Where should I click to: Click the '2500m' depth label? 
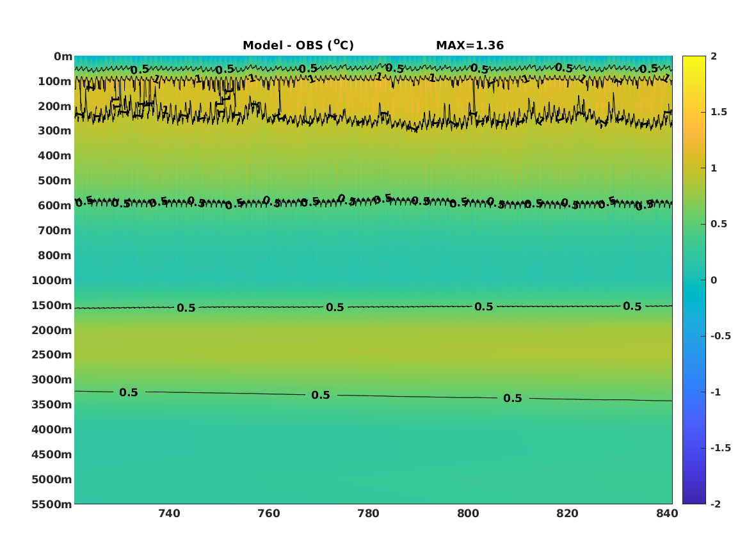pyautogui.click(x=52, y=355)
